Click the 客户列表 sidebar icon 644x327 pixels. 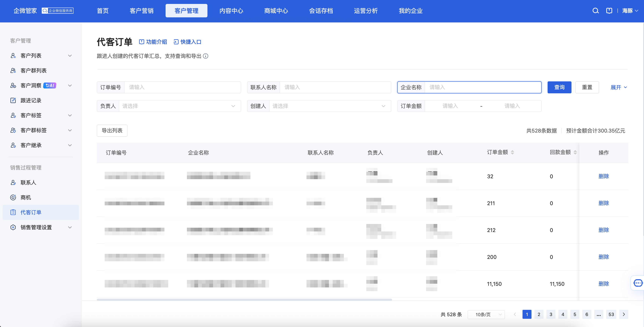[13, 55]
